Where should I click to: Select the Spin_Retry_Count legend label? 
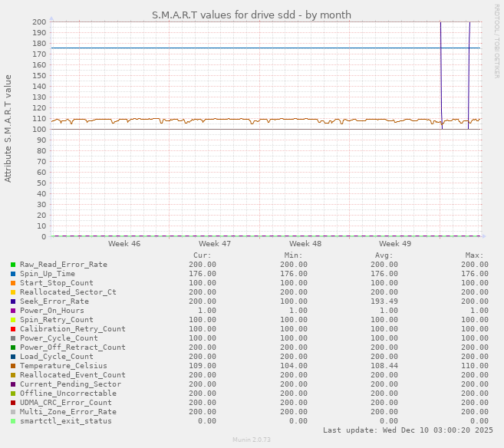pyautogui.click(x=57, y=320)
